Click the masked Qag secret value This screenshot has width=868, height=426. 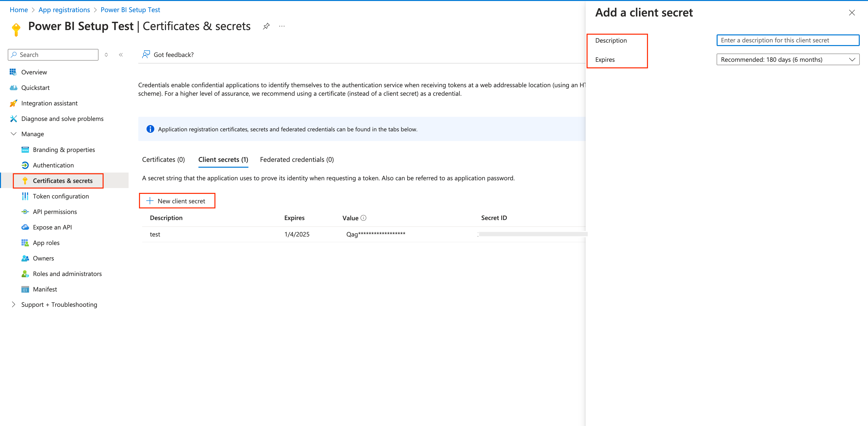coord(376,234)
